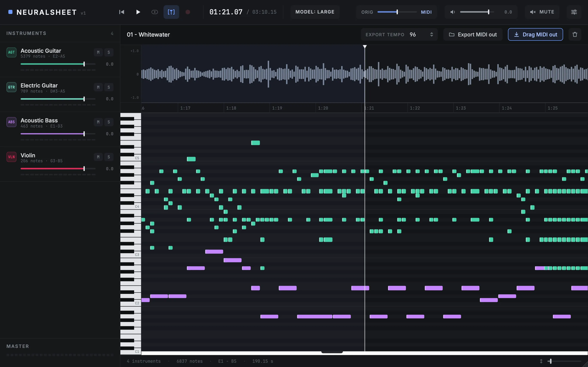Click the Electric Guitar track name

pos(39,86)
